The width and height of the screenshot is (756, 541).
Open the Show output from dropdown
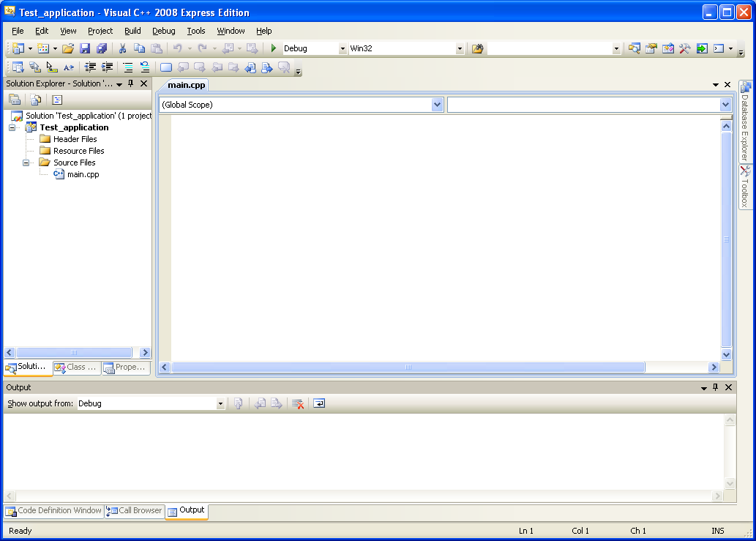[220, 403]
